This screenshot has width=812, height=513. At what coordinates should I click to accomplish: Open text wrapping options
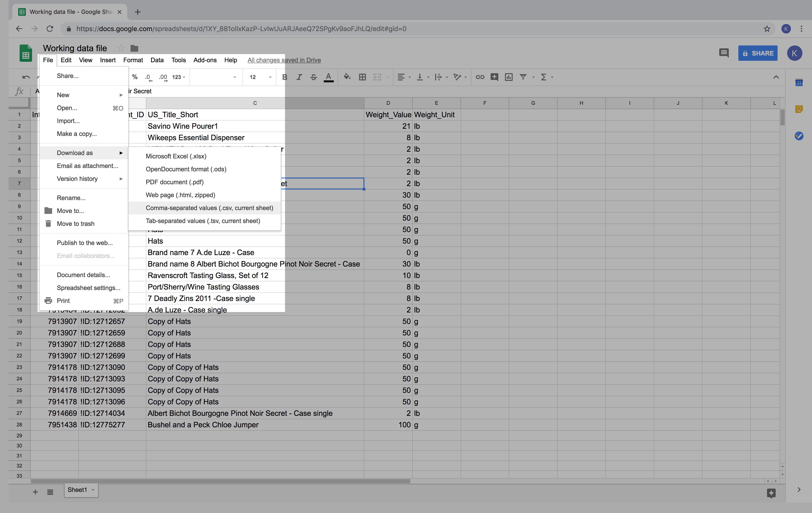tap(441, 77)
